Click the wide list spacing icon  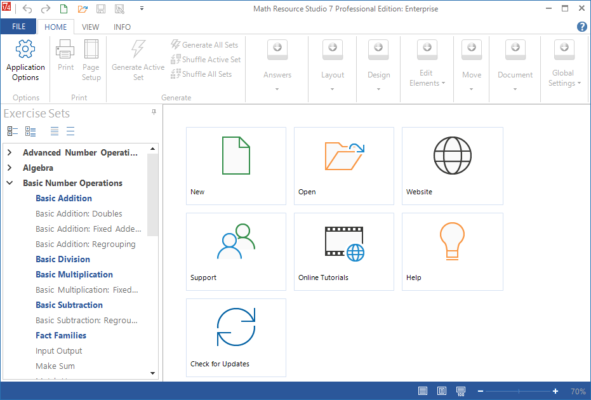[70, 131]
